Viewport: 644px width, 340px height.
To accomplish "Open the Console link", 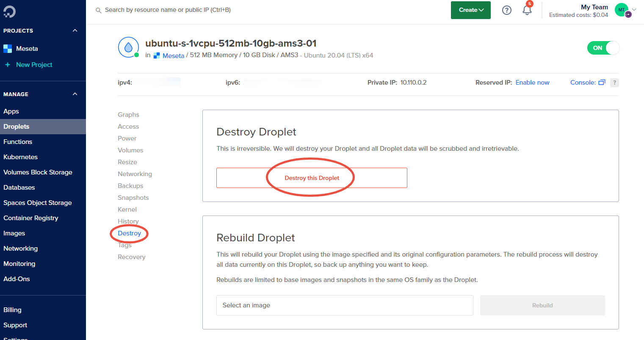I will tap(583, 83).
